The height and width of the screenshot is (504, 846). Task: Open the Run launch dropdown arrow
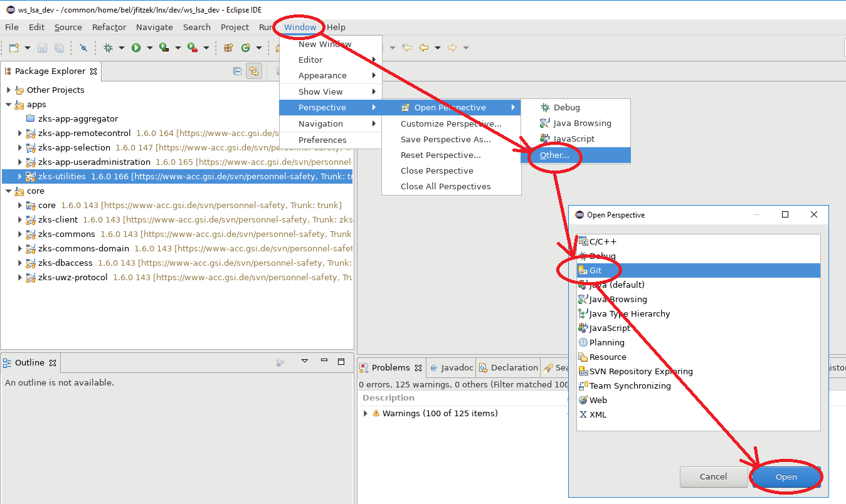click(150, 48)
